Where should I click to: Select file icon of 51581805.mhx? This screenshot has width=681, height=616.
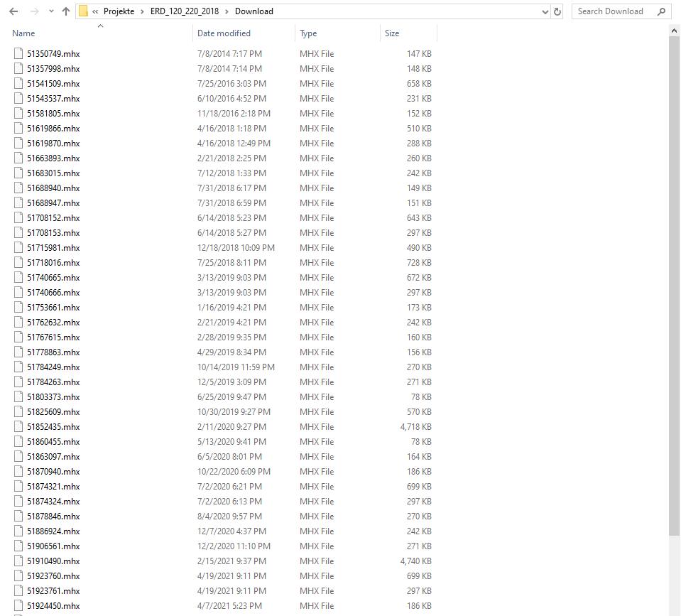coord(18,113)
